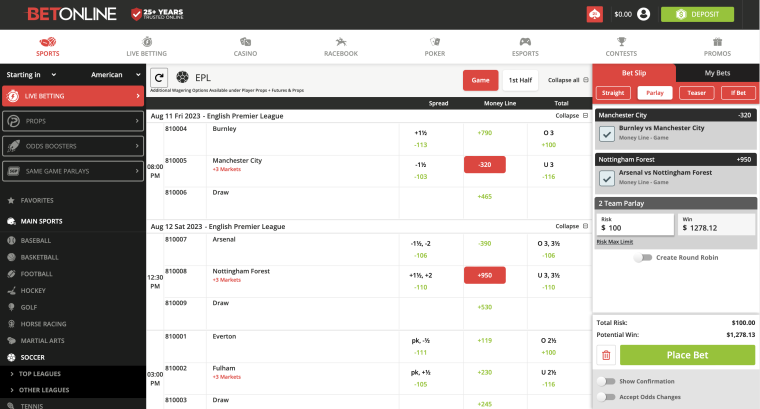Switch to the My Bets tab

pos(717,73)
